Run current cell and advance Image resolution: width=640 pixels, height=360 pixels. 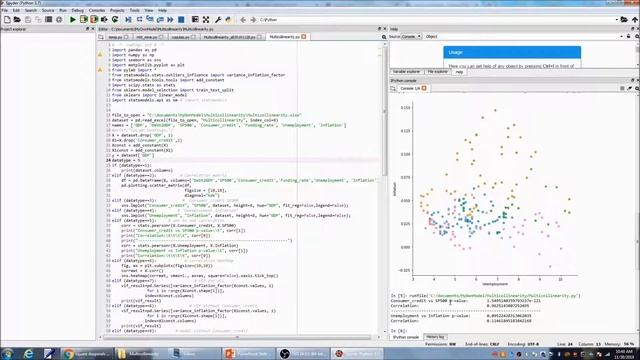click(x=94, y=20)
